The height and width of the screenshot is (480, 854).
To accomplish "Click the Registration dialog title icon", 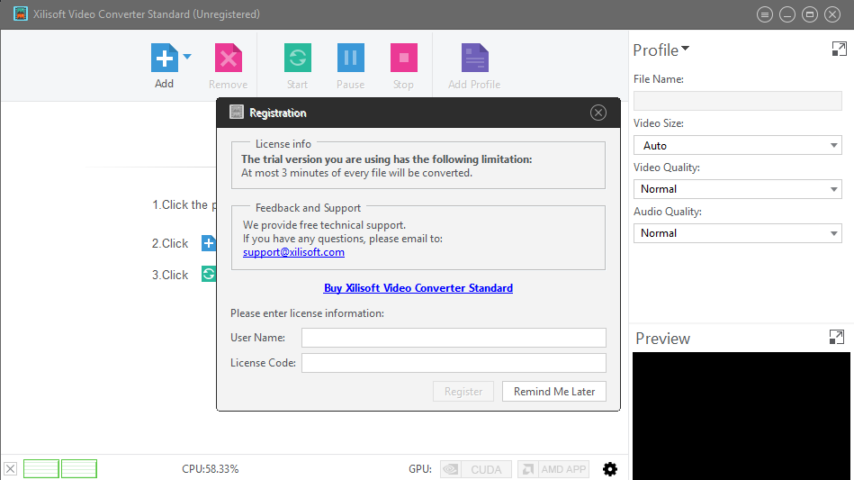I will (236, 112).
